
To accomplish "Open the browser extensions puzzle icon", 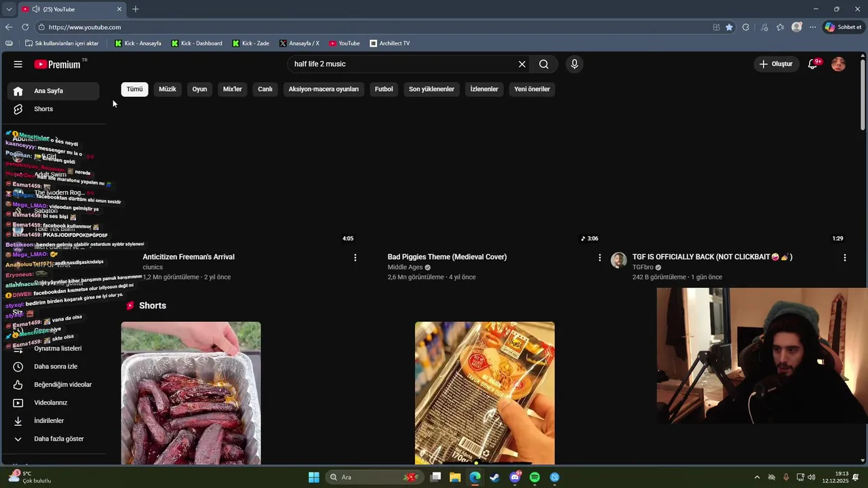I will 746,27.
